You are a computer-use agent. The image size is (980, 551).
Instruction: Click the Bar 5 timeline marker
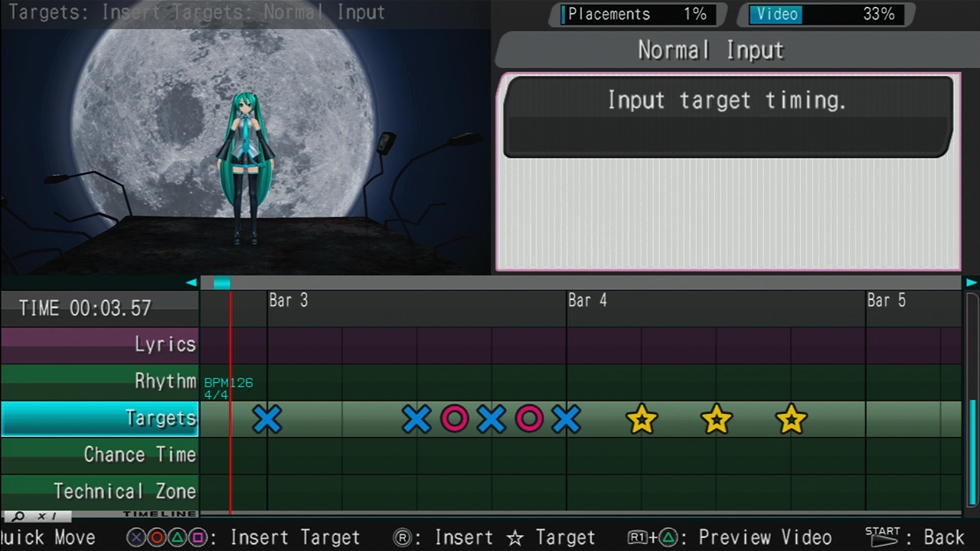tap(887, 301)
